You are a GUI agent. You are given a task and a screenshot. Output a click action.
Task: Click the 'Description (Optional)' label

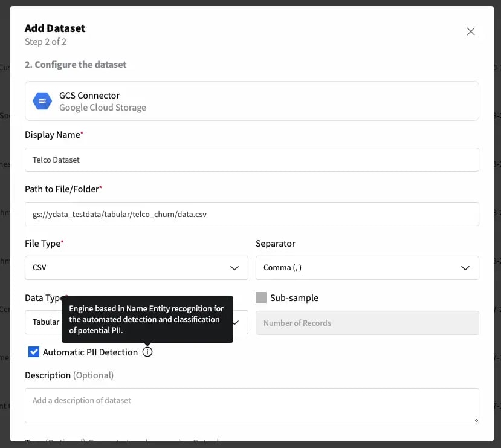point(69,375)
